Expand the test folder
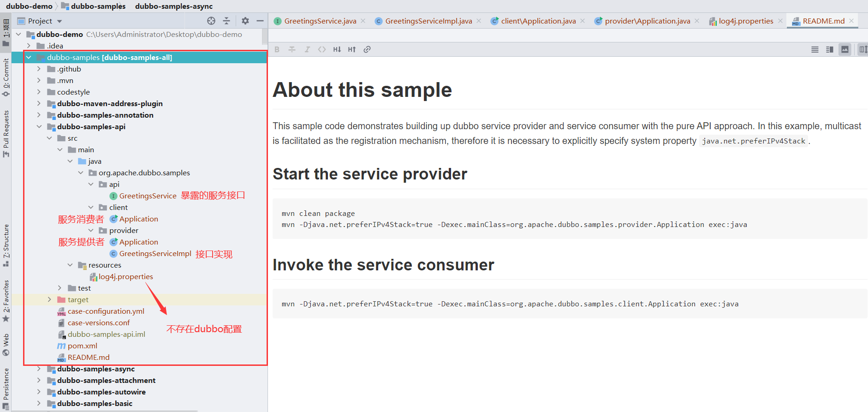The image size is (868, 412). point(60,288)
